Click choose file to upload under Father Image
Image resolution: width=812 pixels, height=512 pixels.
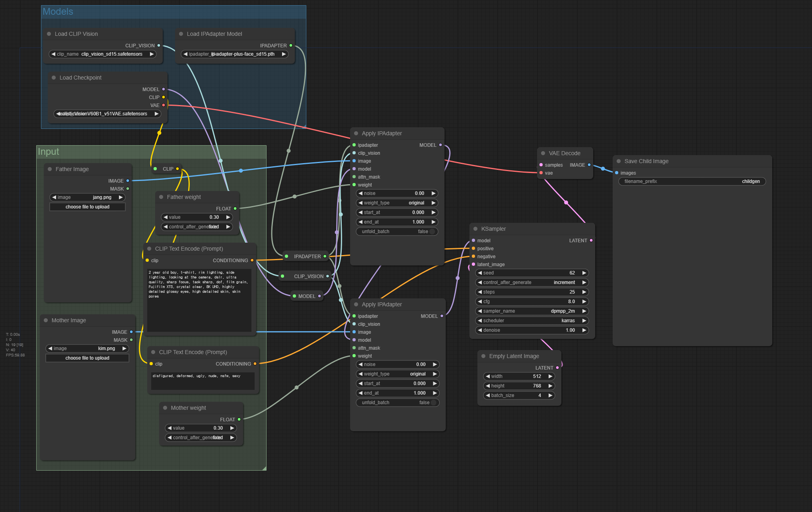coord(88,207)
